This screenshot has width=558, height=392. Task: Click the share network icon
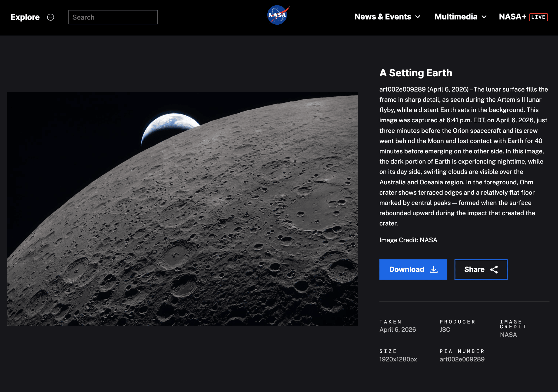click(x=494, y=270)
